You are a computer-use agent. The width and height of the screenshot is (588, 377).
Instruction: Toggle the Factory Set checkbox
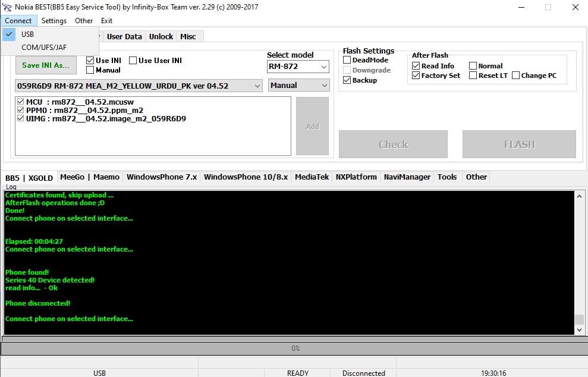point(416,76)
